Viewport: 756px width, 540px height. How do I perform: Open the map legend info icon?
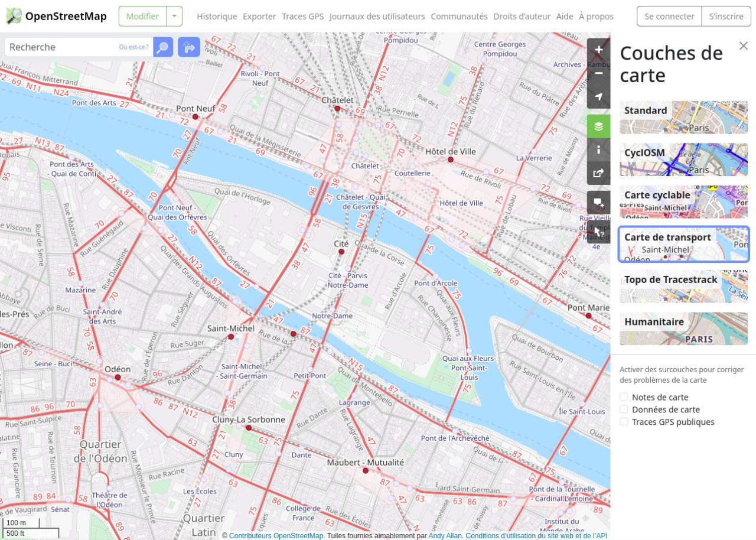pos(599,149)
